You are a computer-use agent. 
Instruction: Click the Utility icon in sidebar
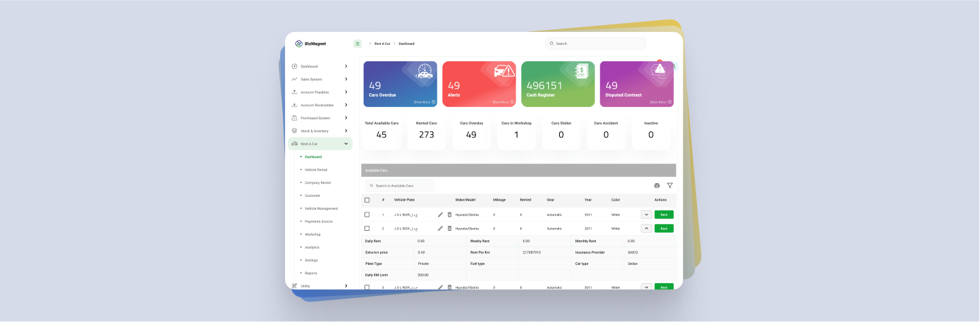294,286
